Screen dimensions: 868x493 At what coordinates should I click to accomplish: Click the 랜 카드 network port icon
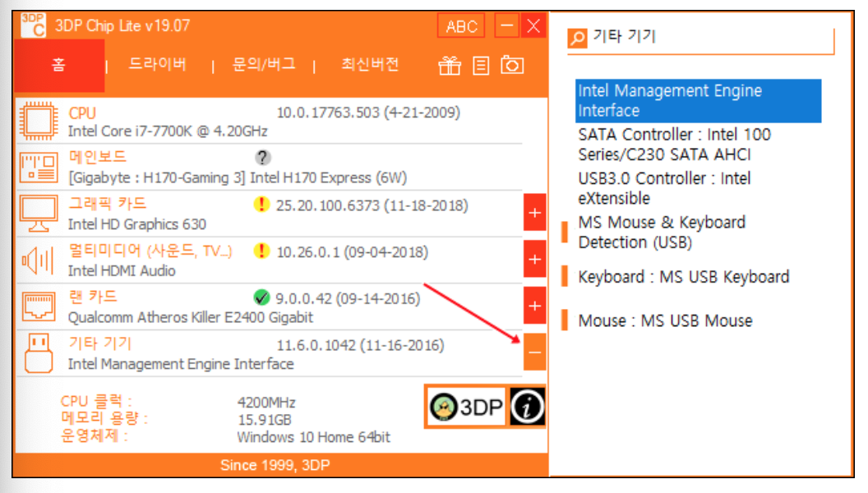click(x=39, y=306)
